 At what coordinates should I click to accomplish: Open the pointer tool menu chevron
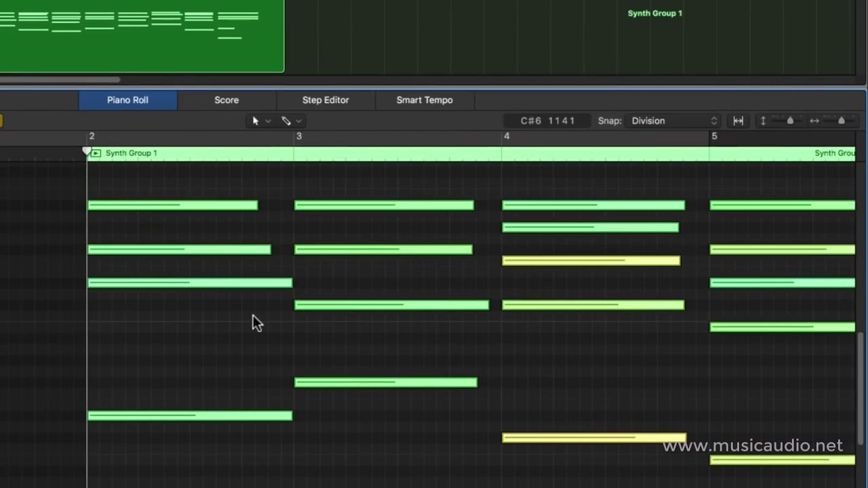point(269,121)
